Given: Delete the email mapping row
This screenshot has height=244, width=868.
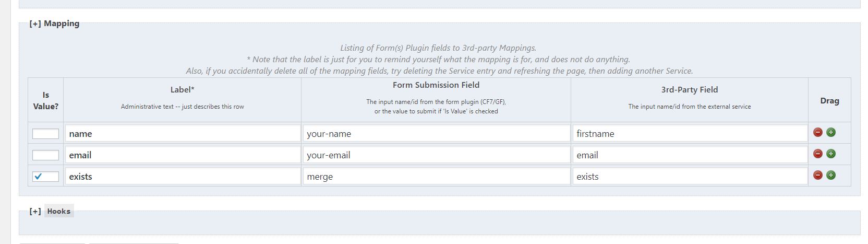Looking at the screenshot, I should [x=818, y=154].
